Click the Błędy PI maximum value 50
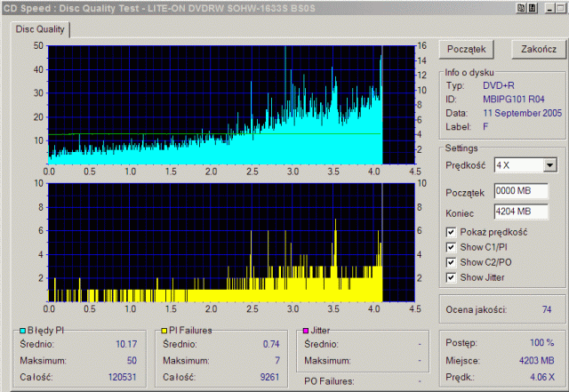This screenshot has width=569, height=392. 132,361
